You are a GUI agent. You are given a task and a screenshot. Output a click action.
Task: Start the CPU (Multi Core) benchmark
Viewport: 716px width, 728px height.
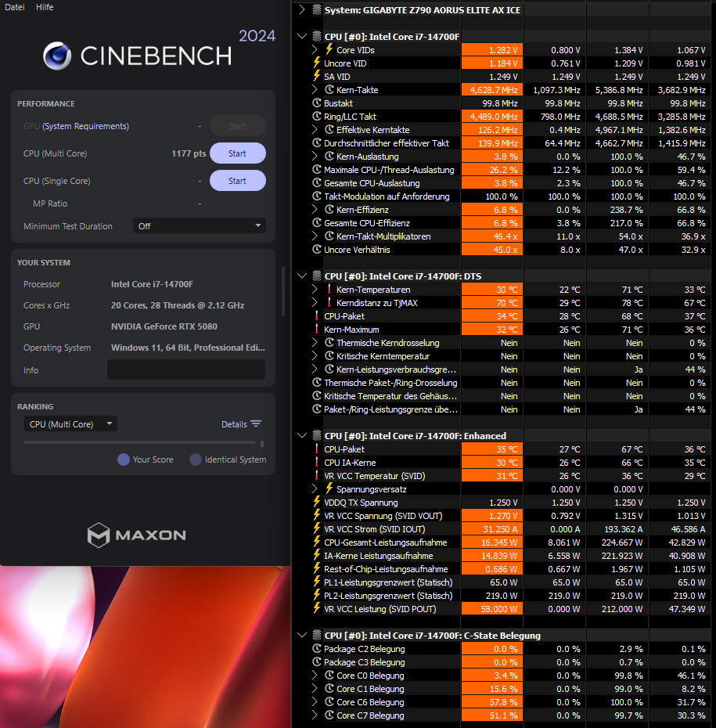tap(238, 153)
